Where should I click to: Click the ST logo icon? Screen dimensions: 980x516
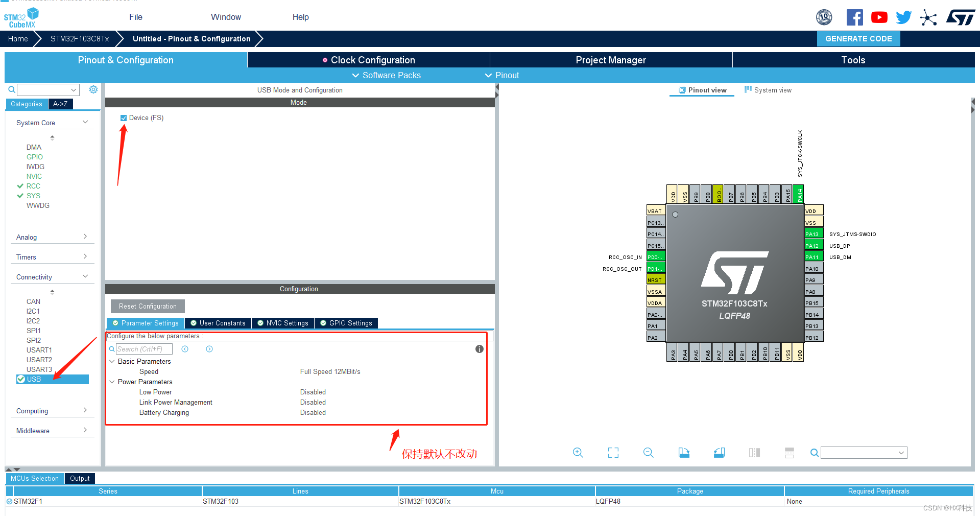point(961,17)
